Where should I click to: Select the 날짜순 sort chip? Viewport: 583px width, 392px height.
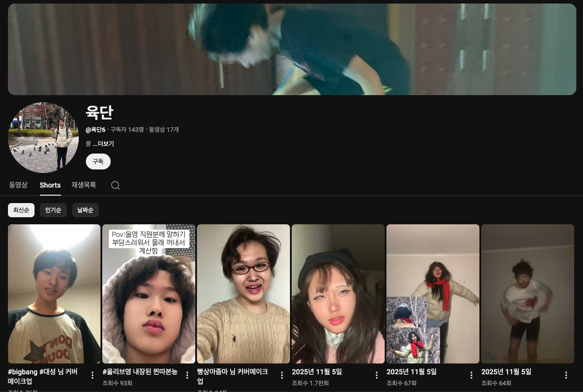[85, 210]
